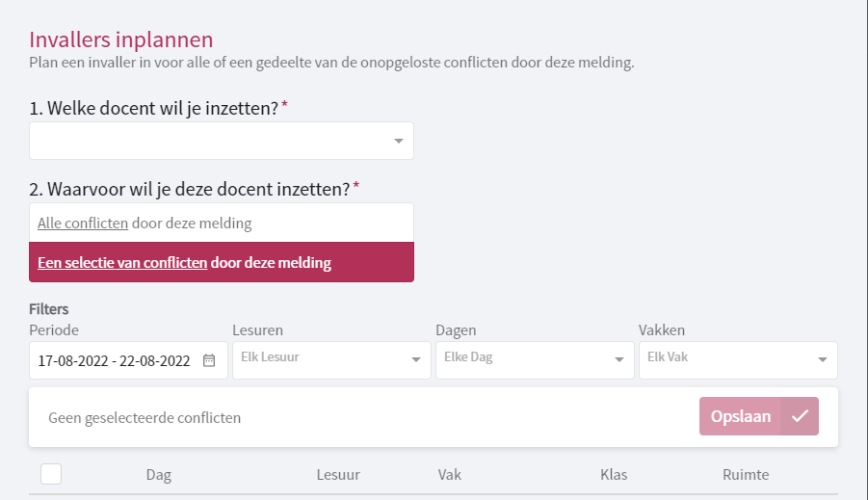Click the dropdown arrow of docent field
This screenshot has height=500, width=868.
click(x=399, y=142)
